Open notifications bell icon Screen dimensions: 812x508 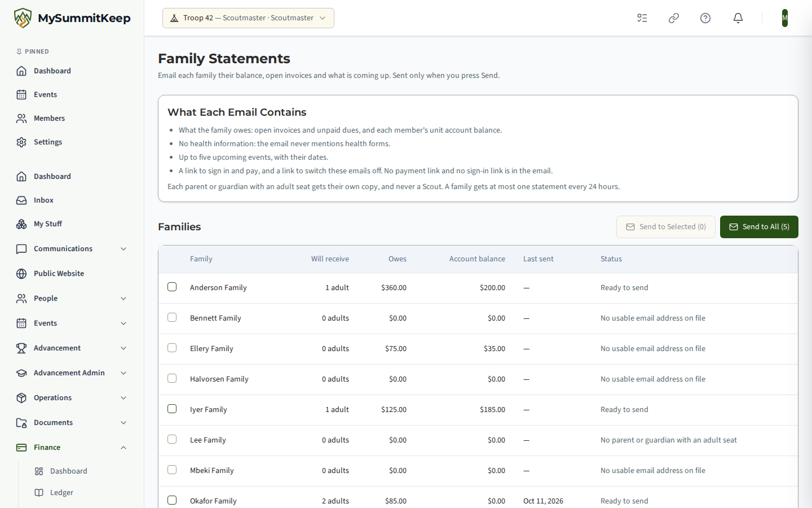738,18
